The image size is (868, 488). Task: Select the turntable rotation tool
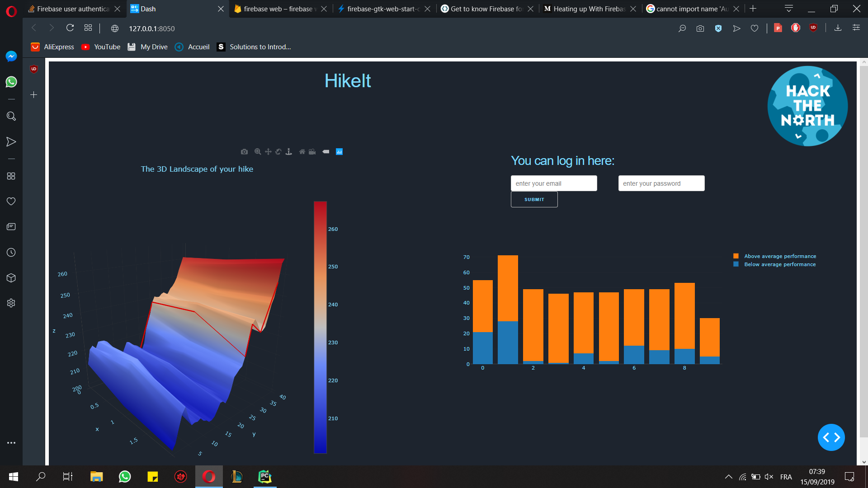click(289, 152)
